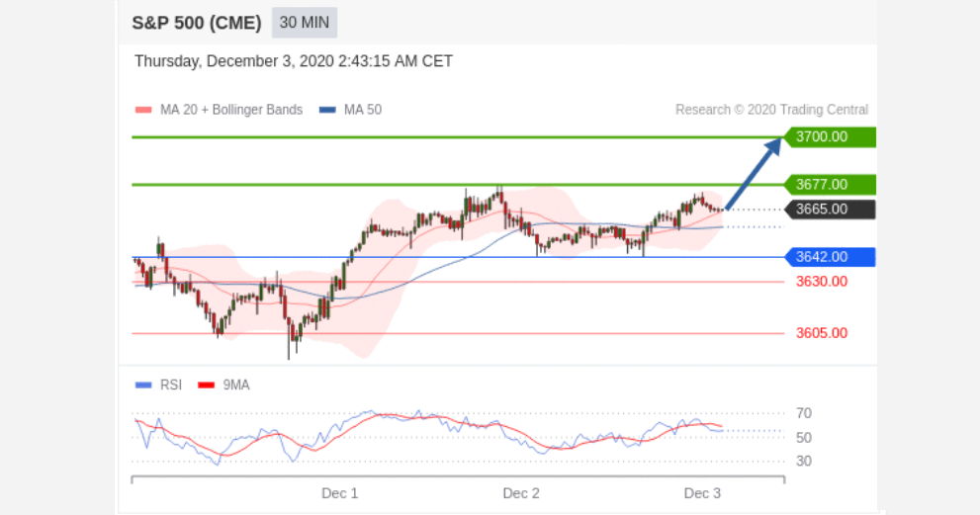Click the S&P 500 (CME) title
Image resolution: width=980 pixels, height=515 pixels.
click(196, 23)
